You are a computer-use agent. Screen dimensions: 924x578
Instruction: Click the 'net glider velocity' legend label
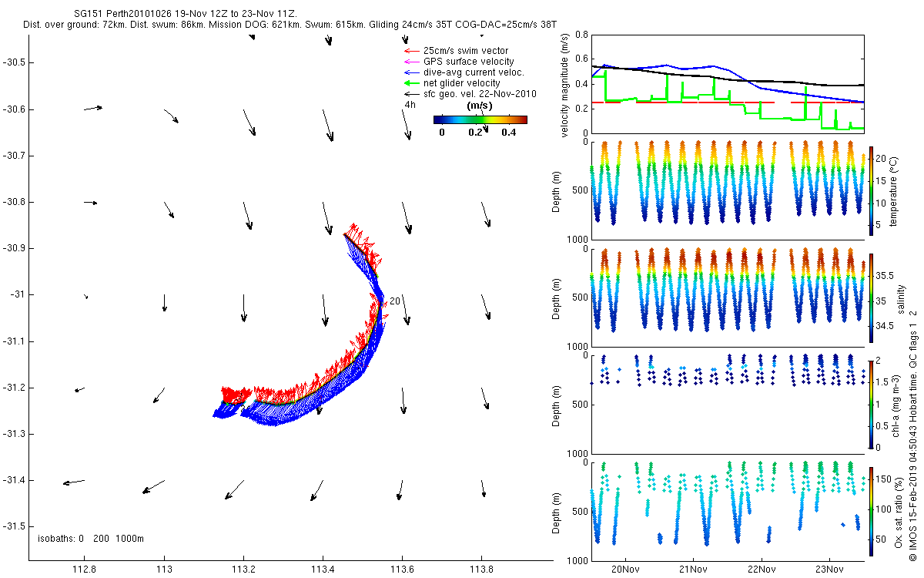(461, 83)
